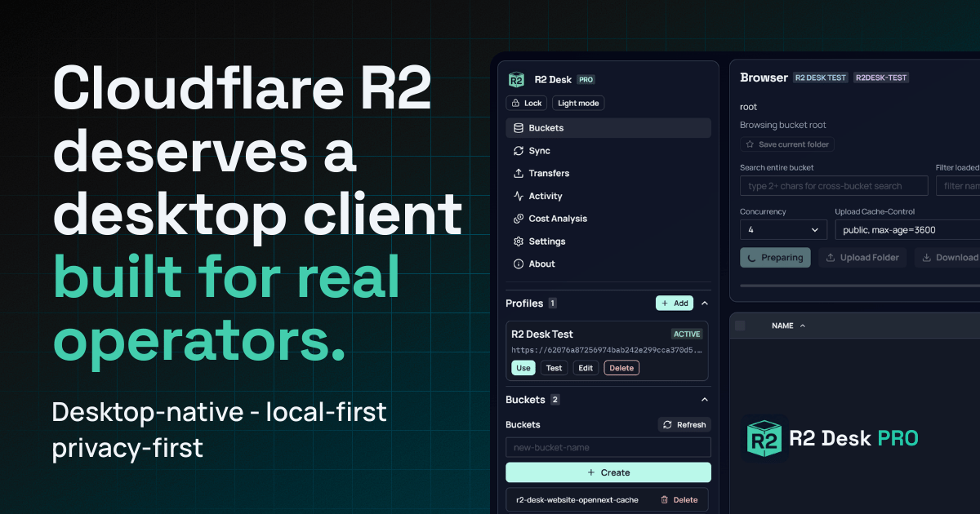This screenshot has width=980, height=514.
Task: Click the Create bucket button
Action: (x=608, y=472)
